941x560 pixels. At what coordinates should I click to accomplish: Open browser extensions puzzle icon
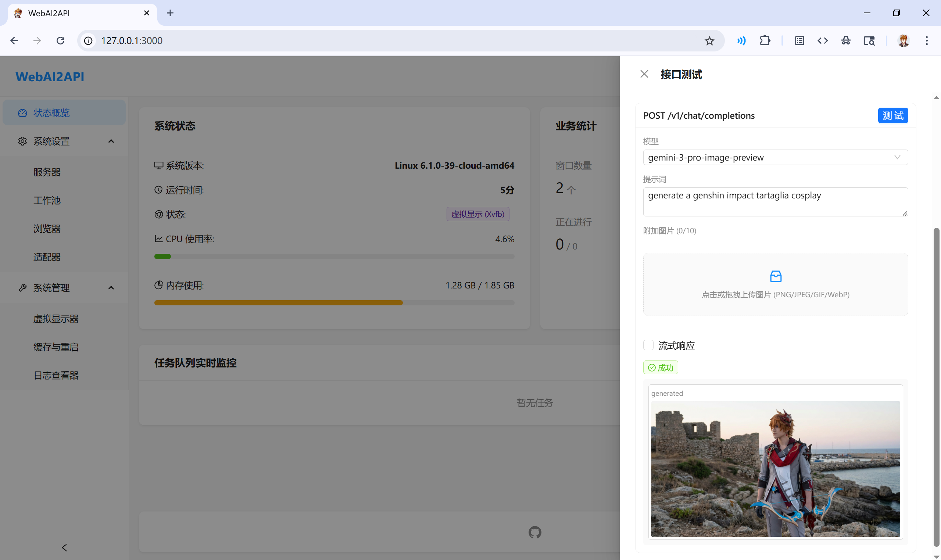coord(765,41)
